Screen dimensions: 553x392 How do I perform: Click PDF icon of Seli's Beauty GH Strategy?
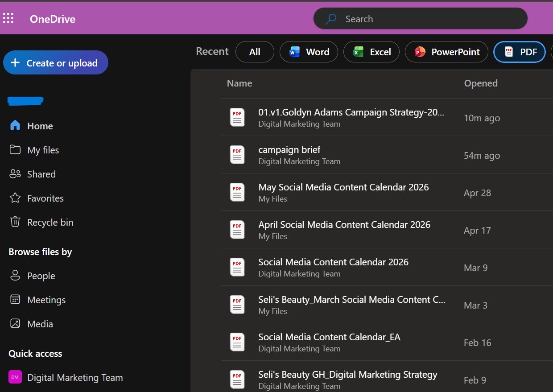click(237, 380)
